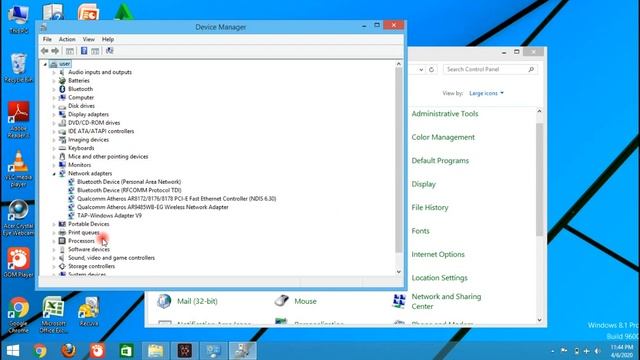Click the Windows Start button
Viewport: 640px width, 360px height.
13,351
